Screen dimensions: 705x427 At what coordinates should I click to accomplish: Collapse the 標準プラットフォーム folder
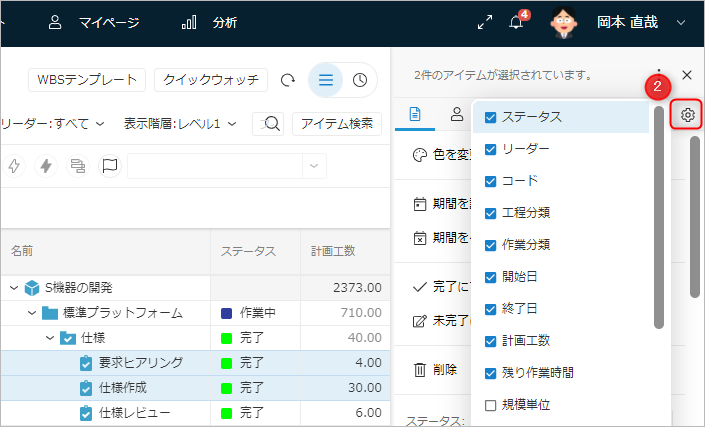click(31, 313)
